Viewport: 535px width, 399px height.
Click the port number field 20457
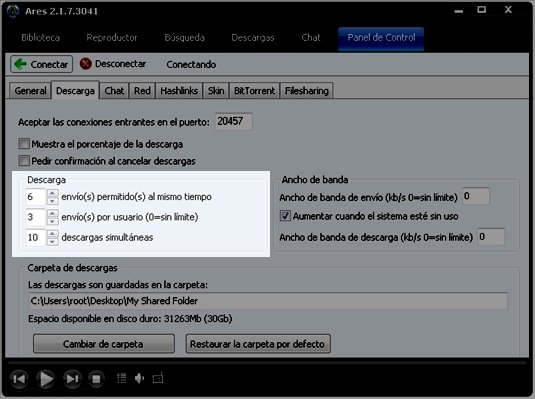234,121
